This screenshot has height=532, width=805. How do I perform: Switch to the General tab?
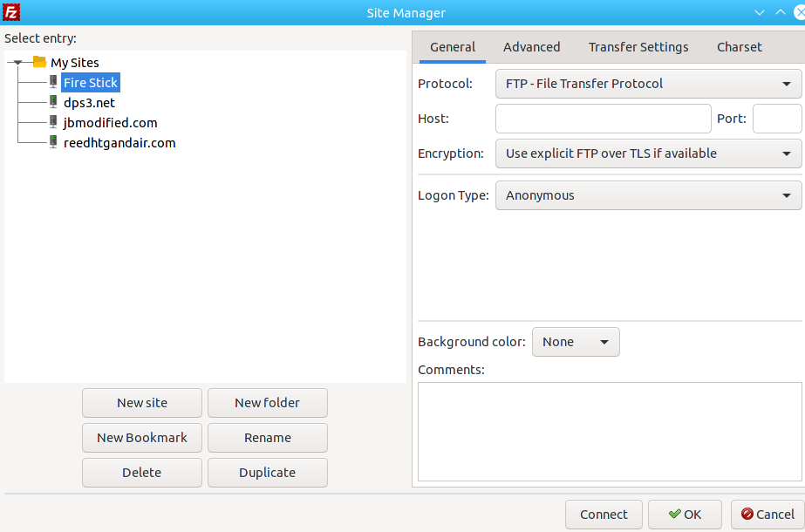(453, 47)
